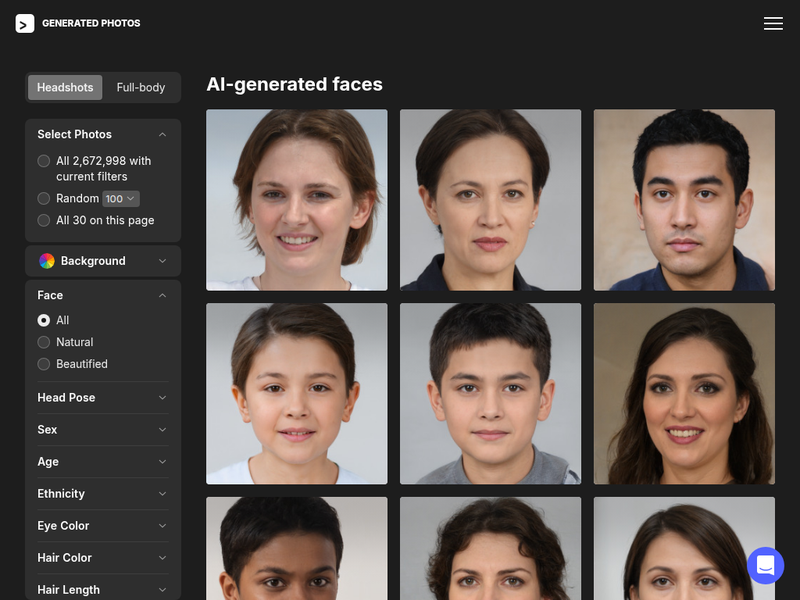Expand the Hair Length filter
The height and width of the screenshot is (600, 800).
pyautogui.click(x=103, y=590)
